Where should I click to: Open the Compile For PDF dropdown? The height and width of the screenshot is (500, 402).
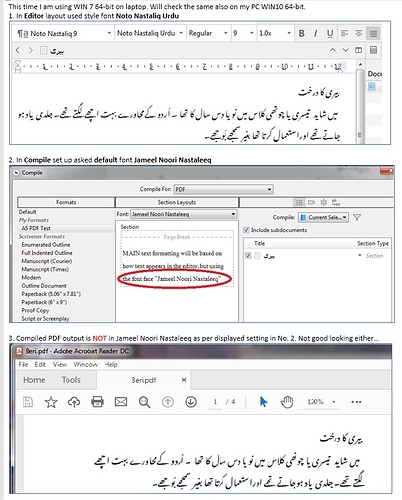[224, 189]
